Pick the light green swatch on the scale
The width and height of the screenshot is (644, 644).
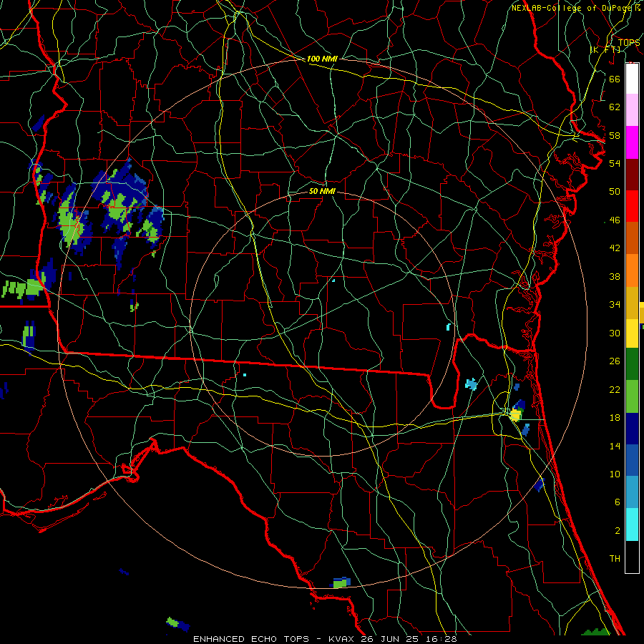(x=632, y=396)
